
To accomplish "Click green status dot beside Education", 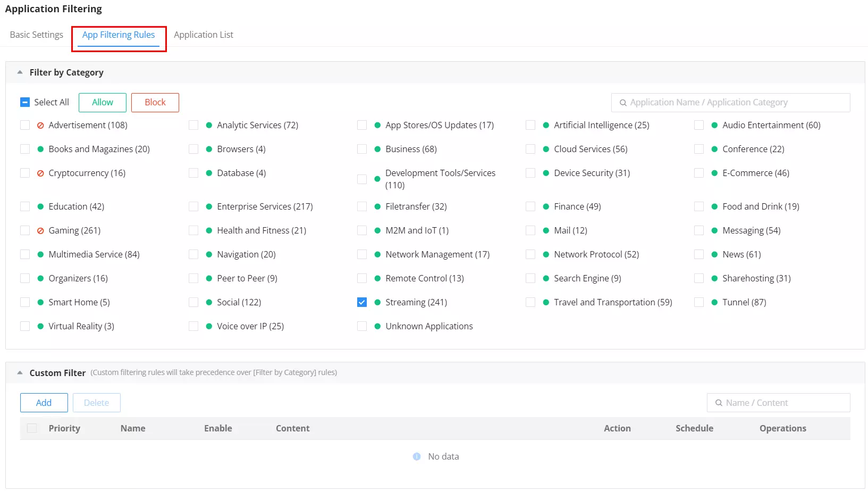I will tap(40, 207).
